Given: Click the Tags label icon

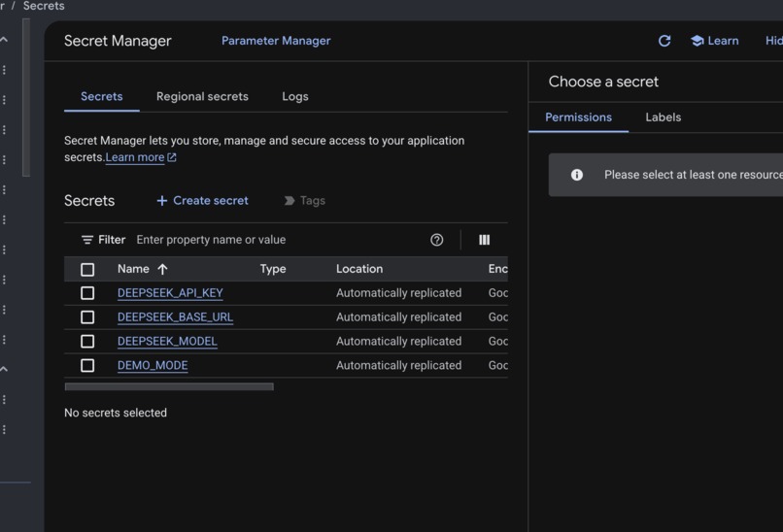Looking at the screenshot, I should tap(289, 201).
